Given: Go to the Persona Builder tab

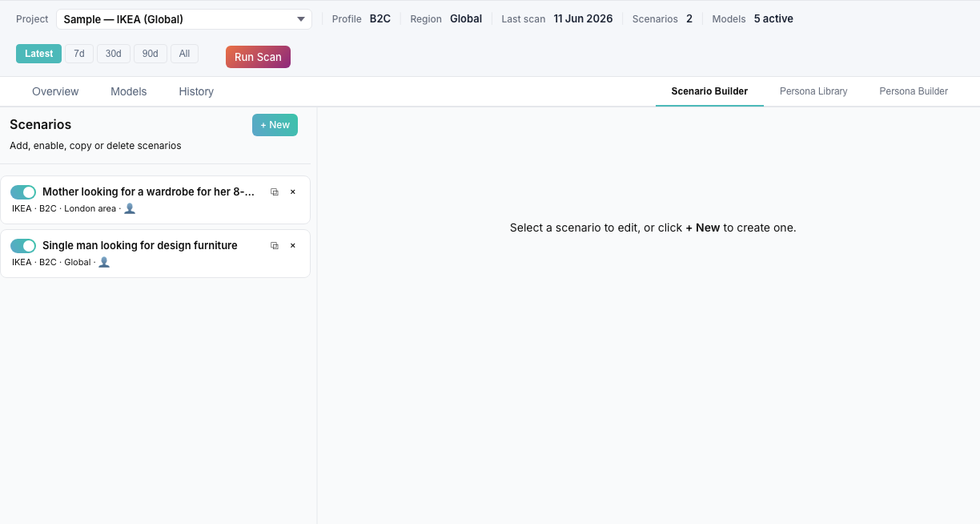Looking at the screenshot, I should click(x=914, y=91).
